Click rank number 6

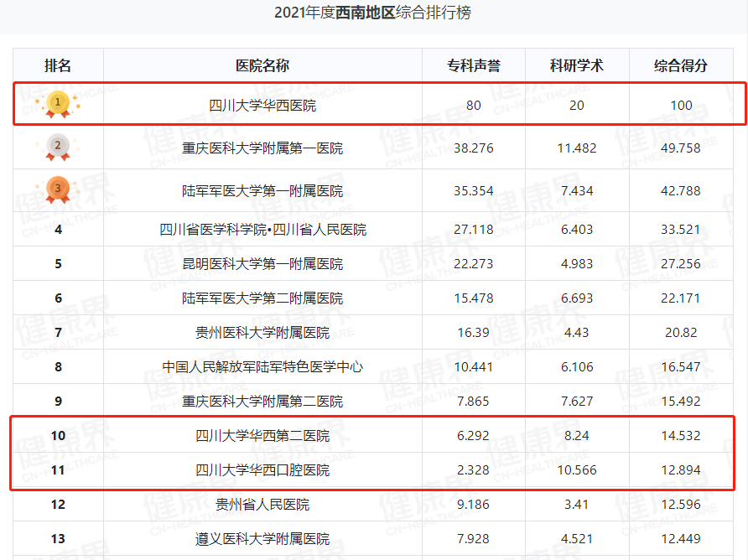pos(58,298)
